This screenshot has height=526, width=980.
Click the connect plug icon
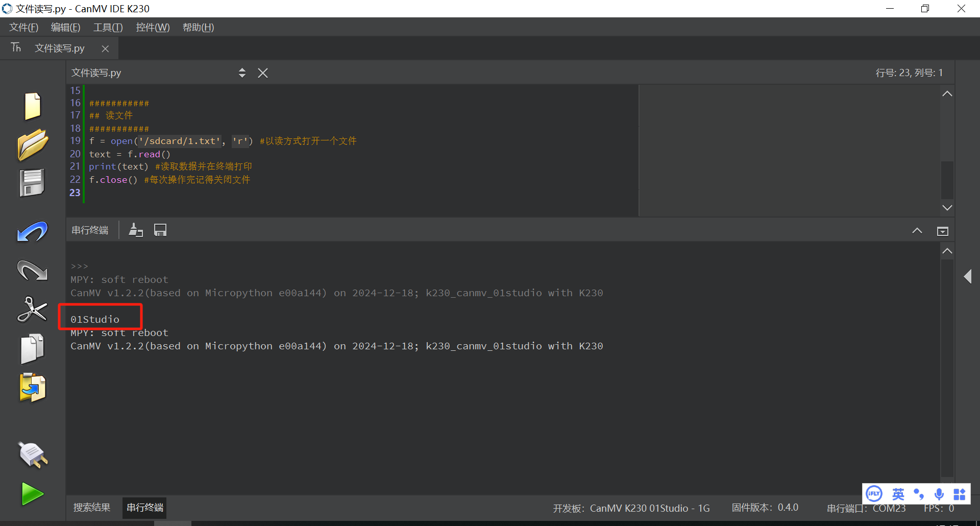click(33, 455)
